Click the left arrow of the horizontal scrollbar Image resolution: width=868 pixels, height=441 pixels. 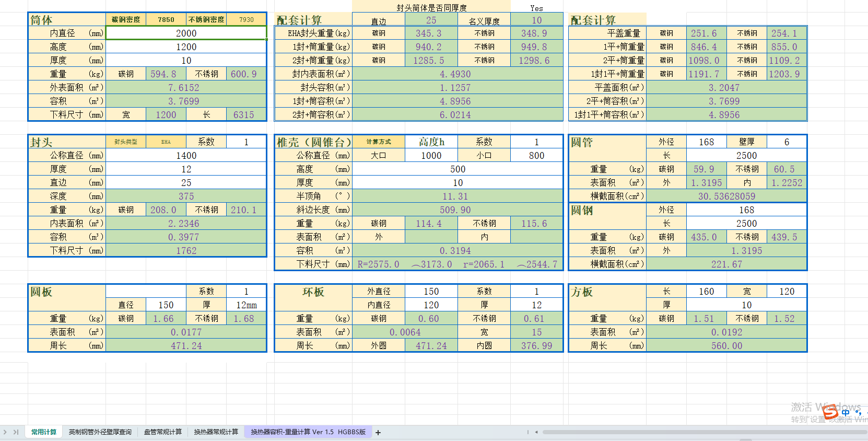point(536,432)
